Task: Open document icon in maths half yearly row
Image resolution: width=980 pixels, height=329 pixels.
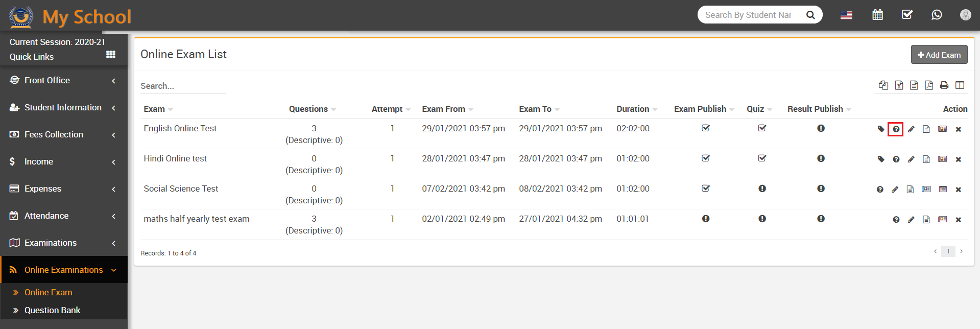Action: 926,220
